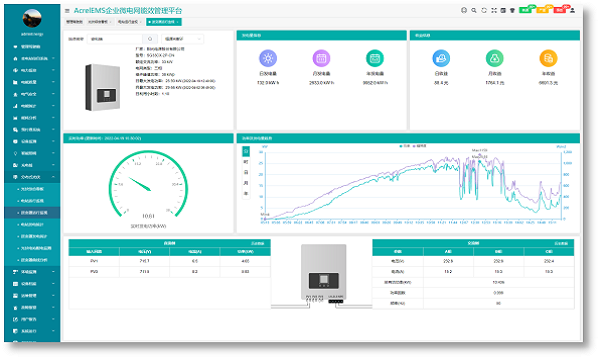The height and width of the screenshot is (360, 600).
Task: Toggle the purple series in chart legend
Action: [x=420, y=146]
